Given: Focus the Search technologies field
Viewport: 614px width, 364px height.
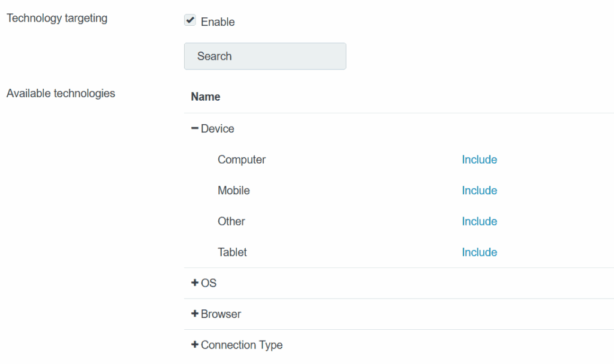Looking at the screenshot, I should (265, 56).
